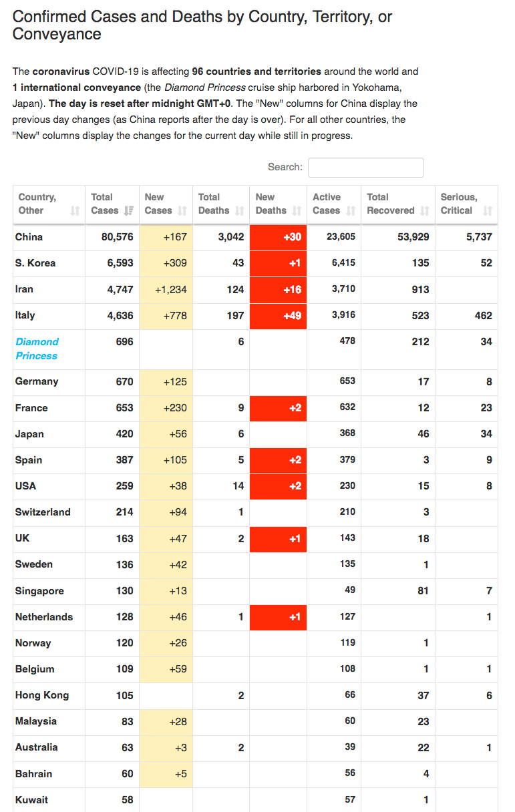The height and width of the screenshot is (812, 515).
Task: Select the Singapore row name
Action: 39,591
